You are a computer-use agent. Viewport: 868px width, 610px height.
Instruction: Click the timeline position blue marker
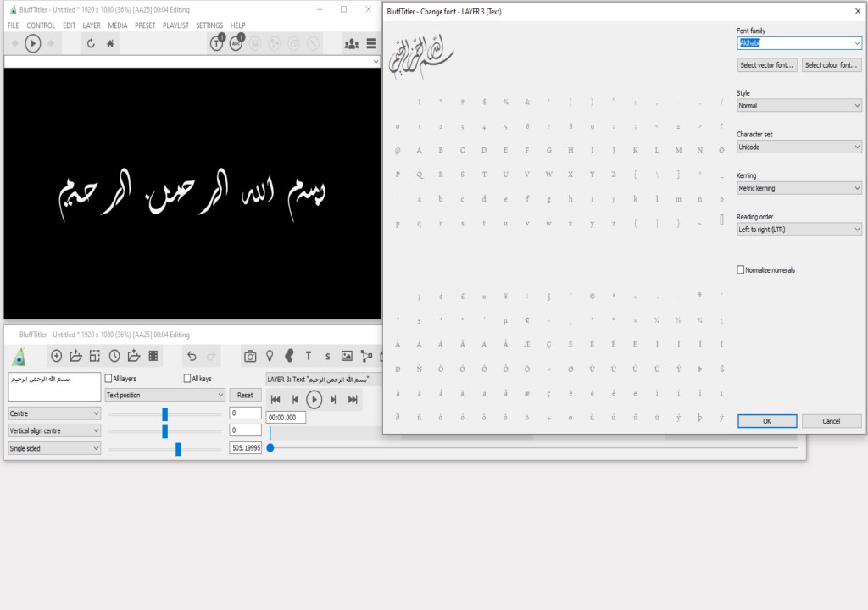(270, 447)
